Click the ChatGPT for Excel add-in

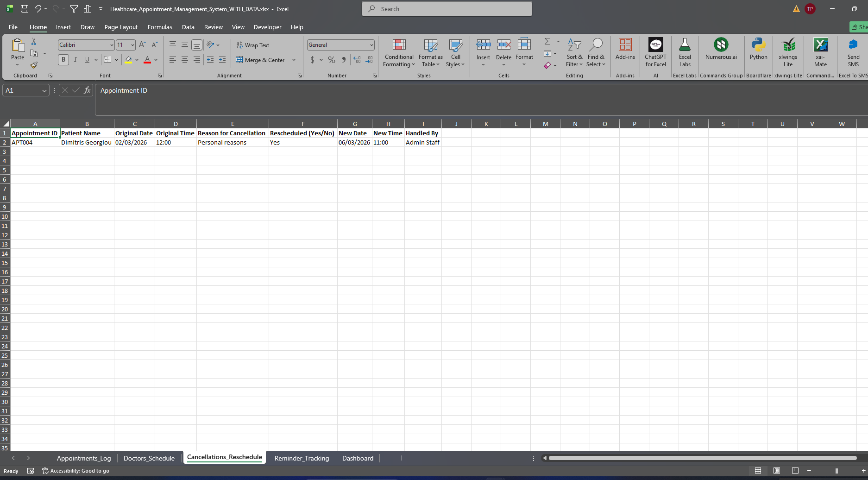click(655, 52)
